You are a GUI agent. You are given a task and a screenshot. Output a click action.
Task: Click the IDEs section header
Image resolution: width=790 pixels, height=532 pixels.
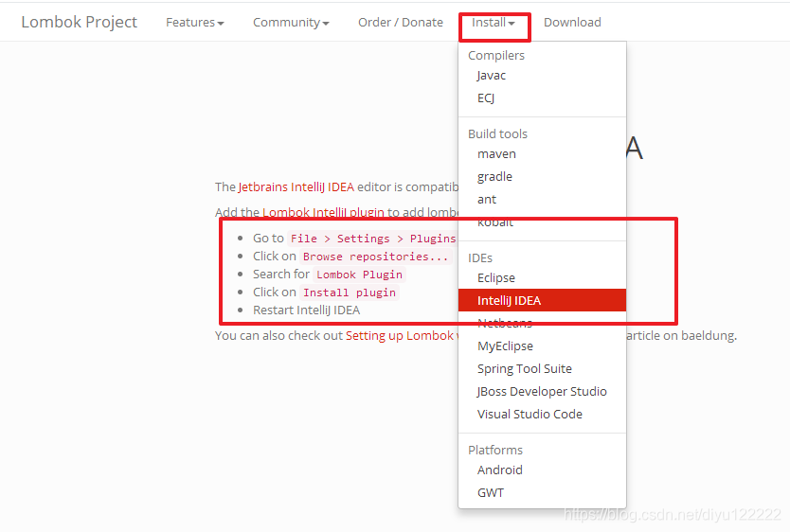(x=480, y=258)
